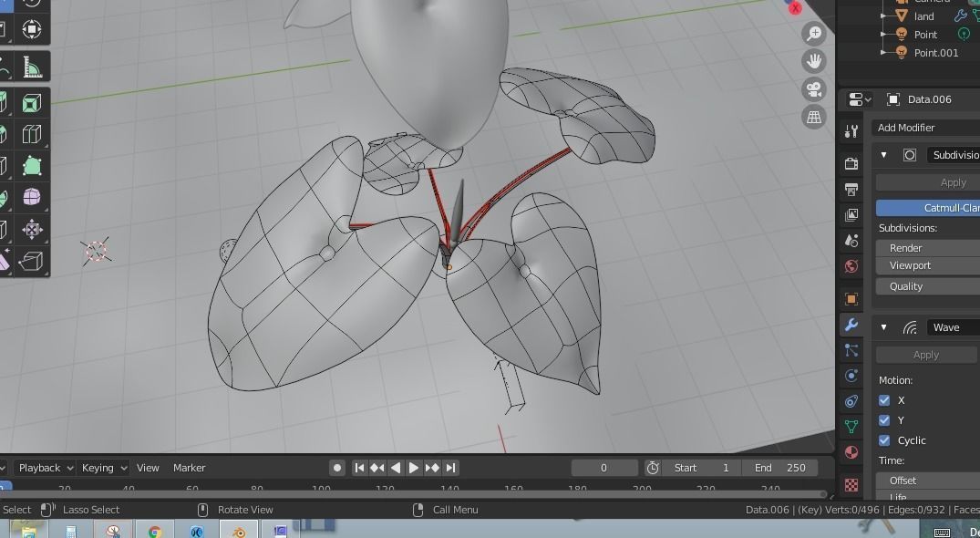This screenshot has width=980, height=538.
Task: Open the Object Constraints tab
Action: pos(851,401)
